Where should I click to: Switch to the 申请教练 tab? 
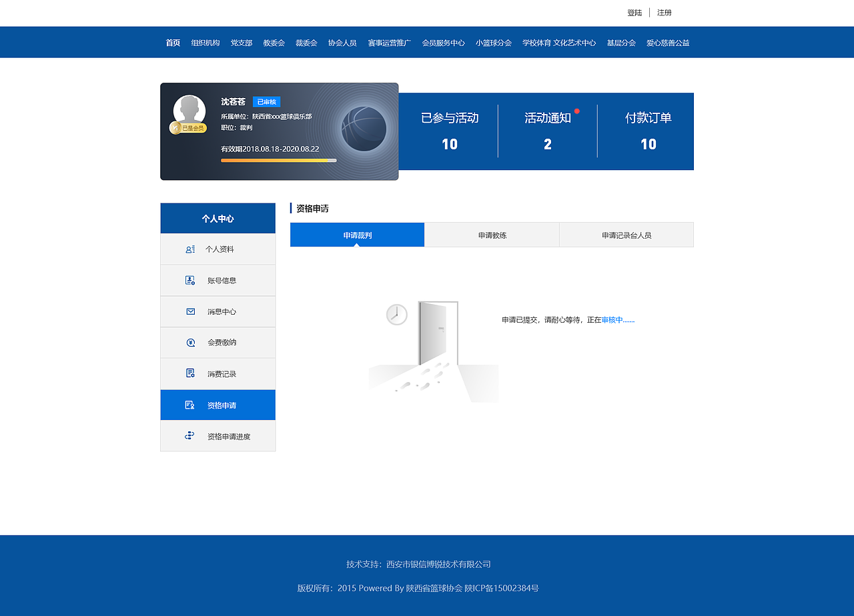[x=492, y=235]
